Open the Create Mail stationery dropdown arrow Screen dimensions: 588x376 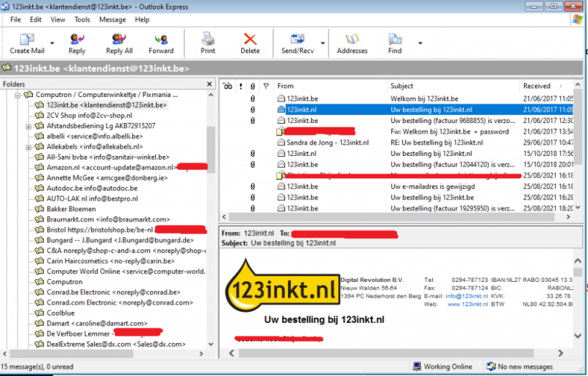tap(51, 42)
